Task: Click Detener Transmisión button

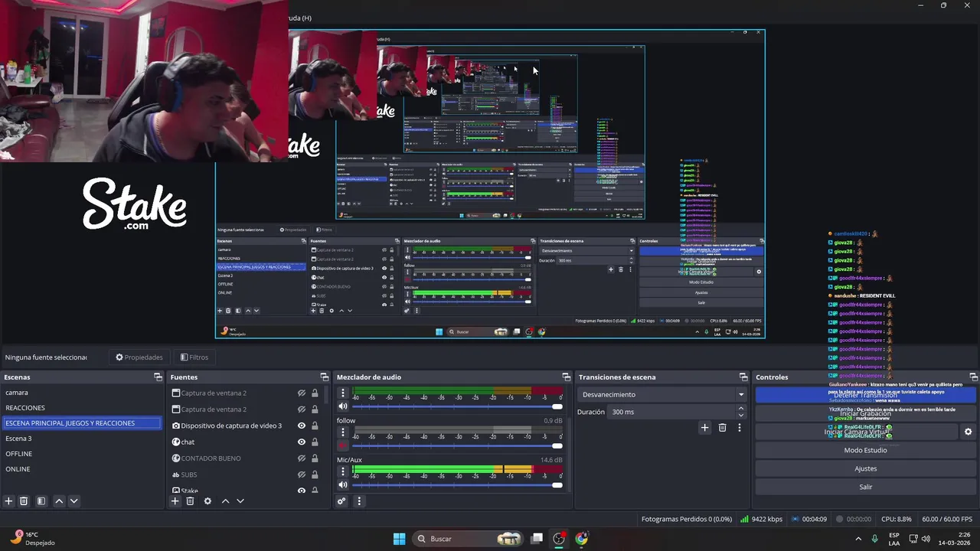Action: click(x=865, y=395)
